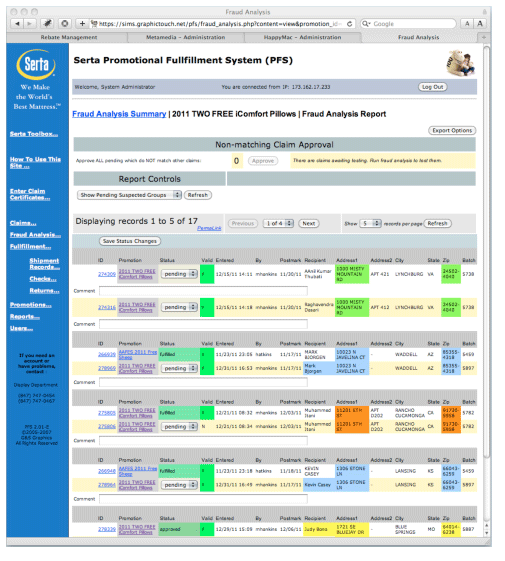Click Refresh beside records per page

pyautogui.click(x=437, y=224)
